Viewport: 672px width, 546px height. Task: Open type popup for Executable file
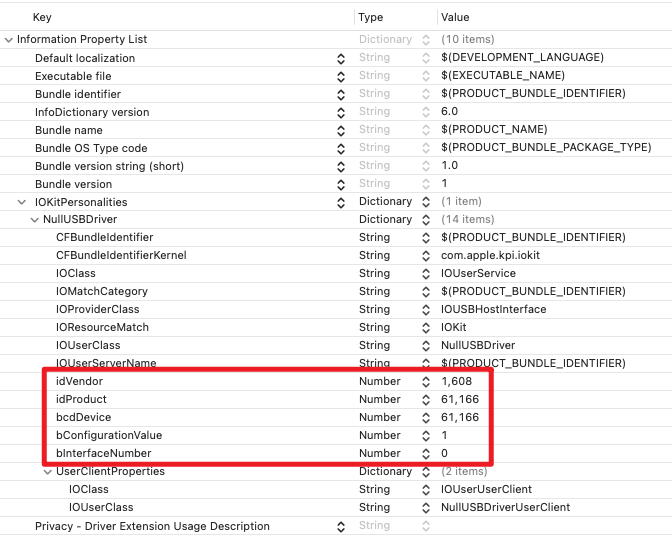point(426,76)
